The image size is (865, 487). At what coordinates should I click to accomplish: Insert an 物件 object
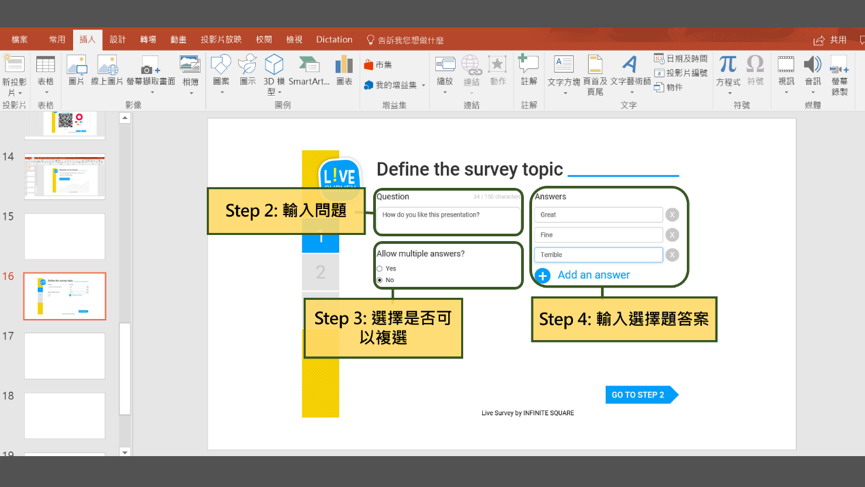coord(668,87)
